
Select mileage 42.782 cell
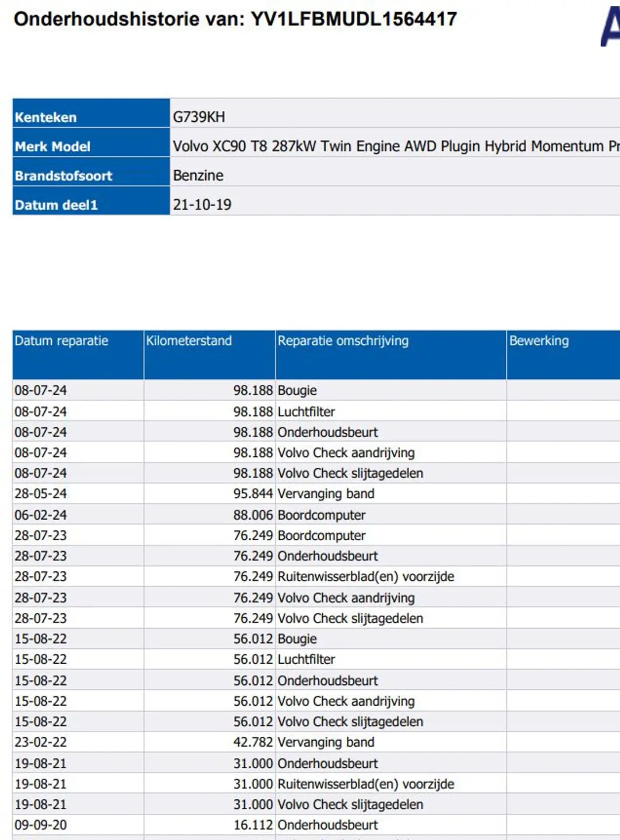click(210, 742)
